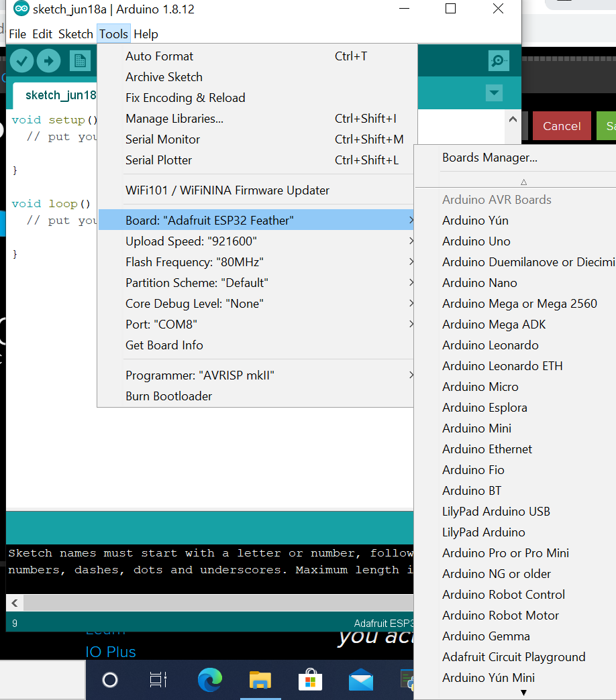The width and height of the screenshot is (616, 700).
Task: Open the teal dropdown arrow below the search icon
Action: 495,93
